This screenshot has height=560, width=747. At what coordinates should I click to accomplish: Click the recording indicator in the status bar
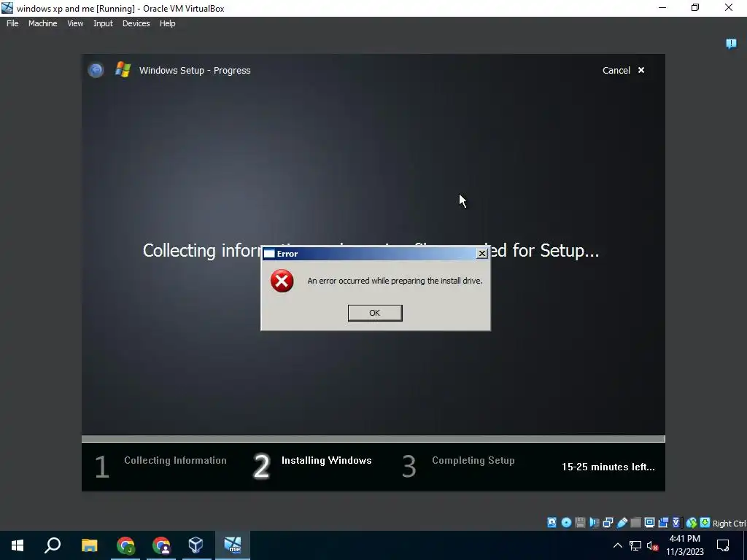click(663, 522)
